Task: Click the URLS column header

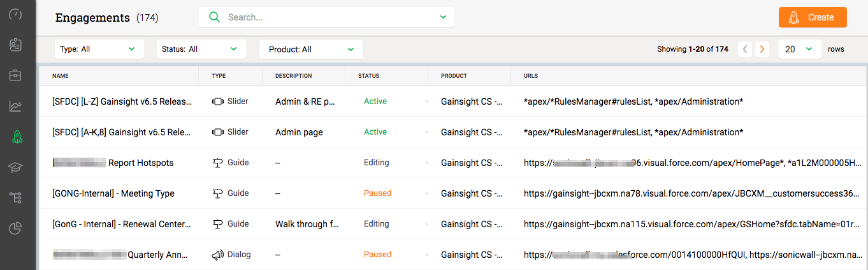Action: coord(531,76)
